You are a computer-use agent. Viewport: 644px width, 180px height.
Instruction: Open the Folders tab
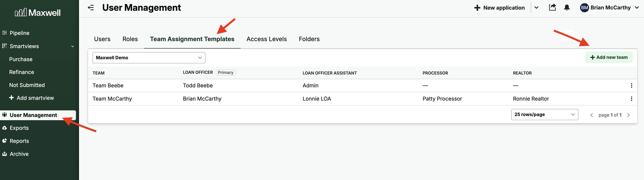coord(309,39)
